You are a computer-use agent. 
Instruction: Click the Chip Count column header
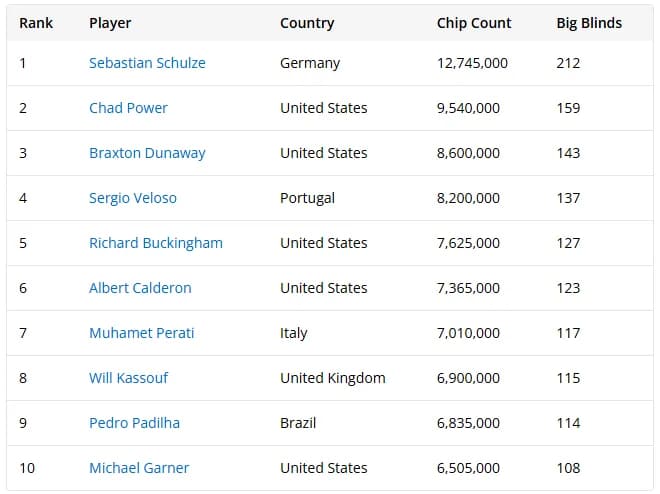pyautogui.click(x=474, y=23)
